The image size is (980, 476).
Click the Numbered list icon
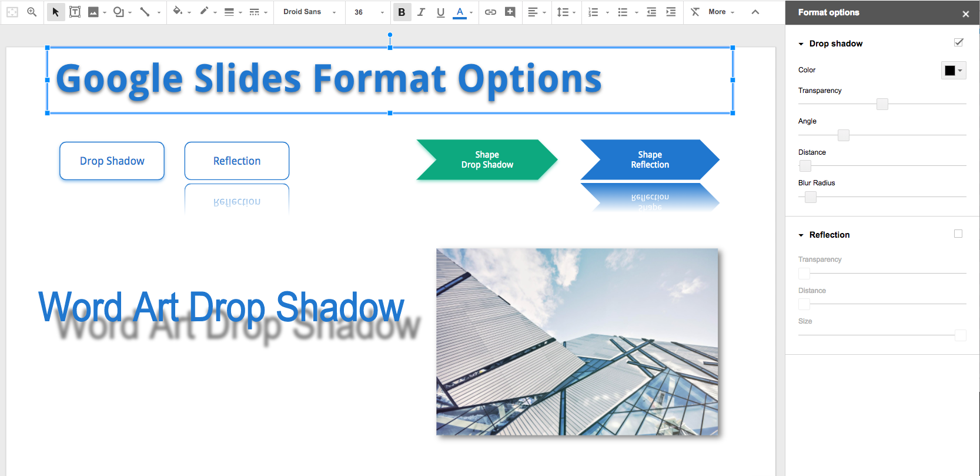(593, 12)
